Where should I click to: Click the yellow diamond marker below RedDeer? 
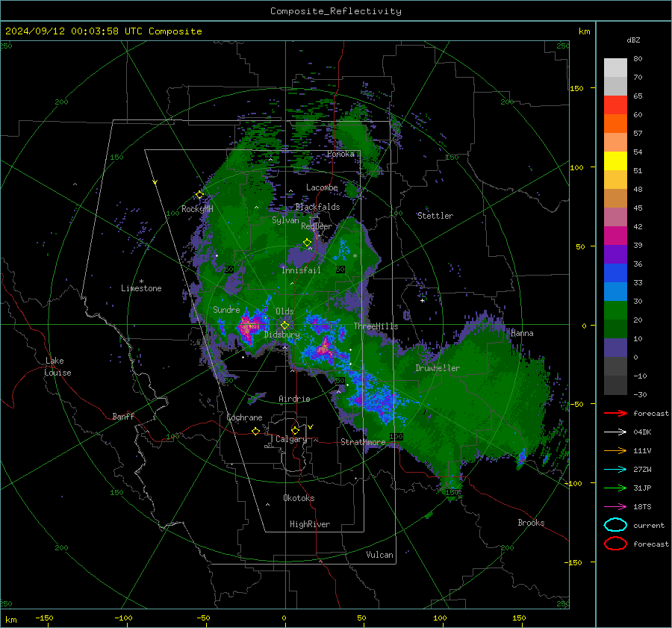pos(307,243)
